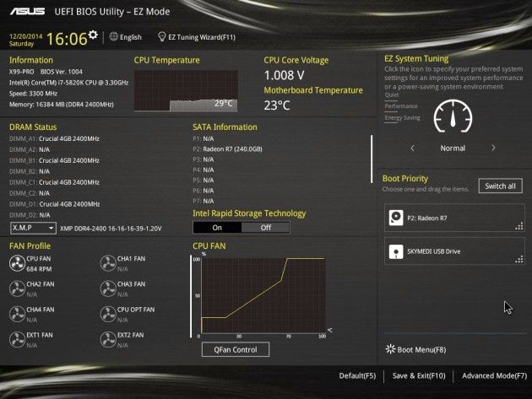Screen dimensions: 532x399
Task: Click the CHA2 FAN fan icon
Action: pyautogui.click(x=17, y=288)
